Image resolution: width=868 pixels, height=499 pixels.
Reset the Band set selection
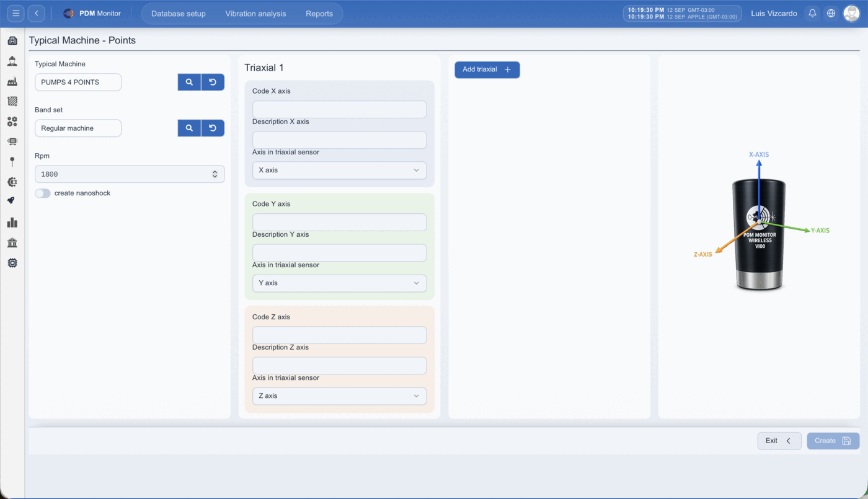(213, 128)
